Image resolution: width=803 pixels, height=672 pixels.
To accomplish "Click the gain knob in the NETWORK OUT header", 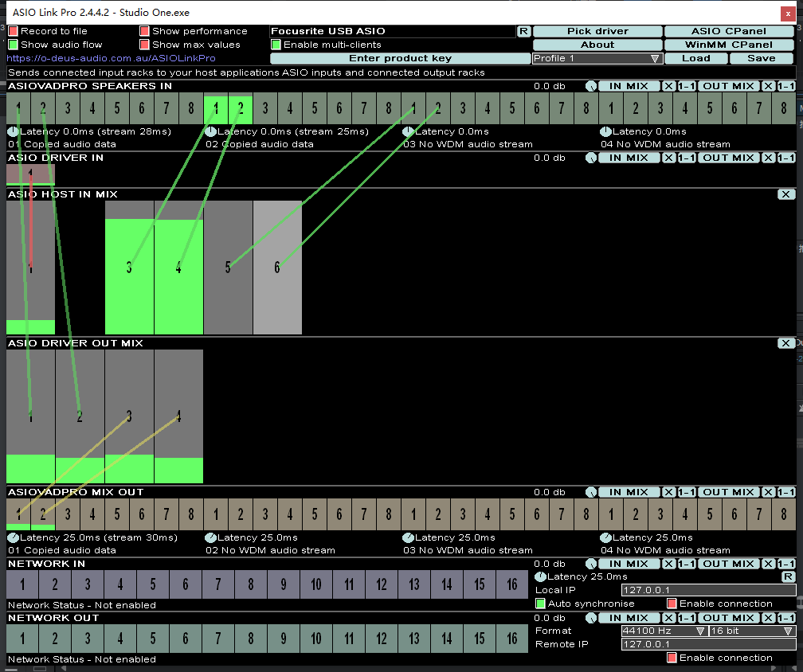I will (590, 618).
